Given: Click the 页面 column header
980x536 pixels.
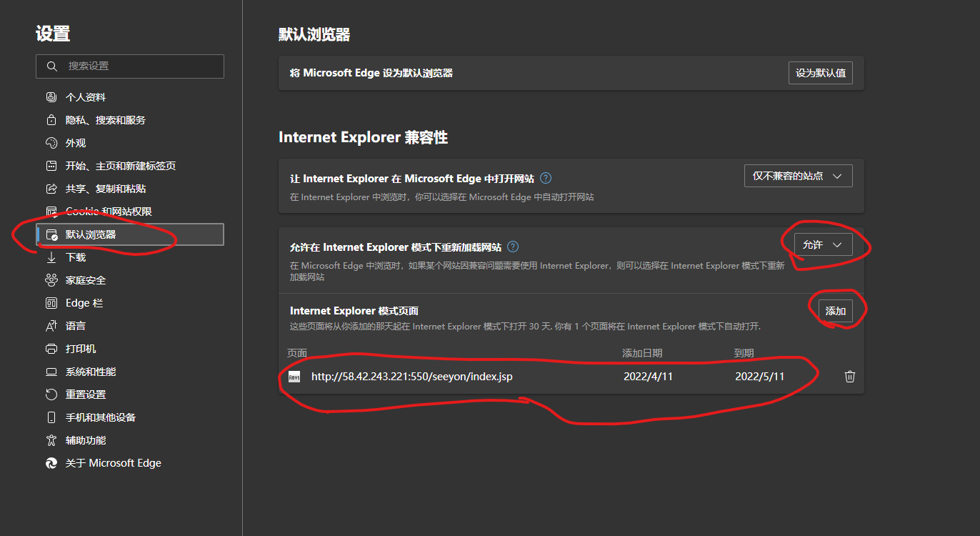Looking at the screenshot, I should click(x=297, y=353).
